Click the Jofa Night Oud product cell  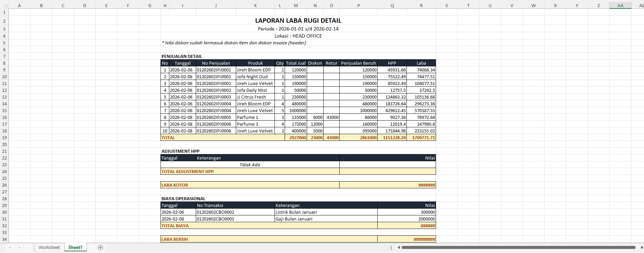click(255, 77)
